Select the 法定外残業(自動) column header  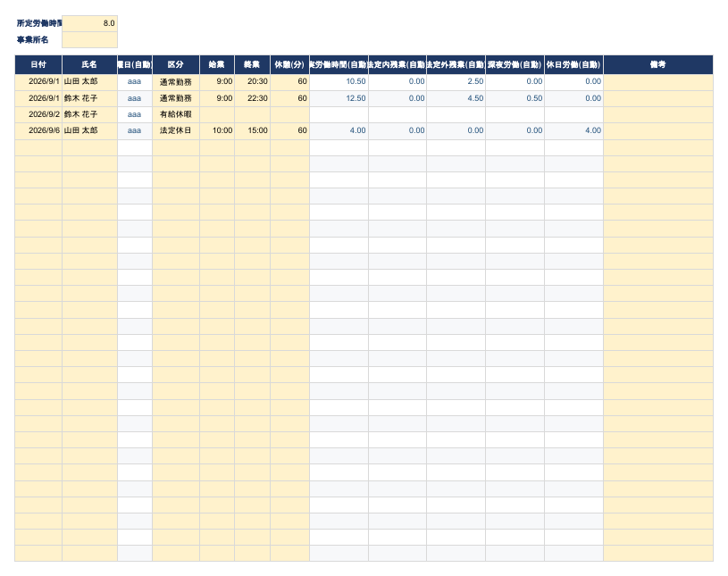pyautogui.click(x=456, y=65)
